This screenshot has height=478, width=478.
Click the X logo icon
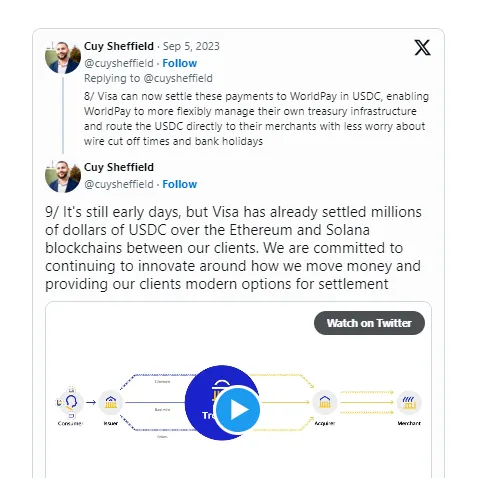[x=422, y=48]
